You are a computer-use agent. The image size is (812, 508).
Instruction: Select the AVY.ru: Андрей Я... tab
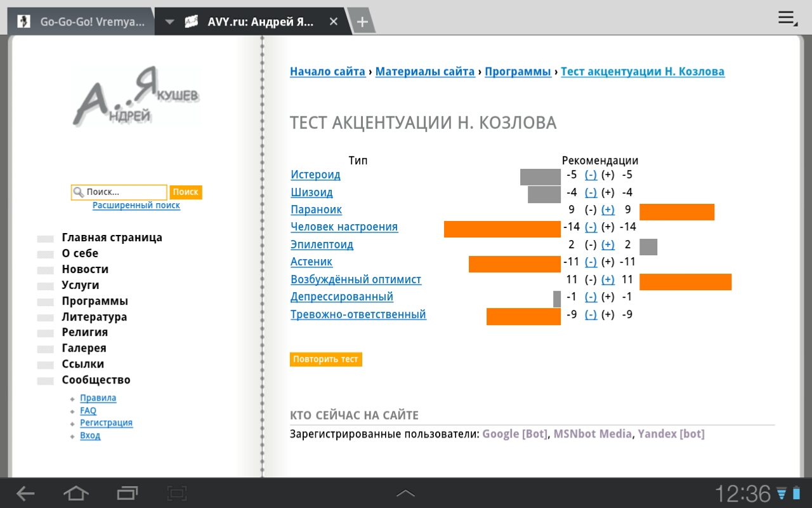pos(254,22)
